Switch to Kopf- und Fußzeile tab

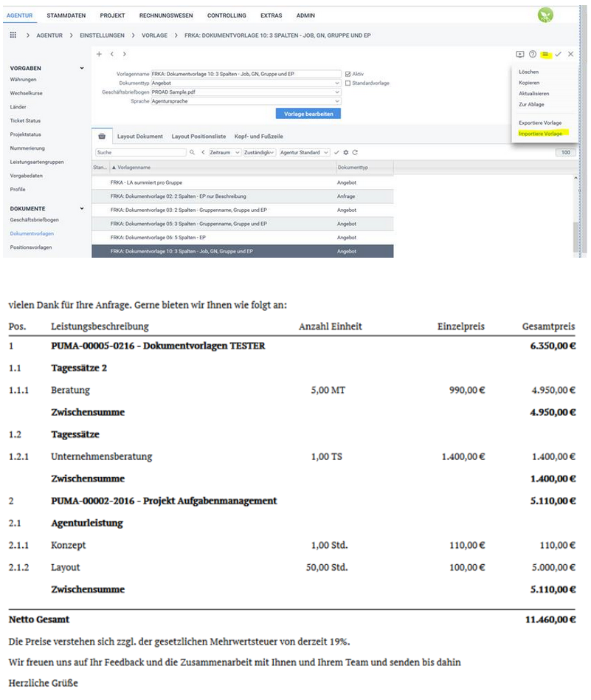(259, 136)
